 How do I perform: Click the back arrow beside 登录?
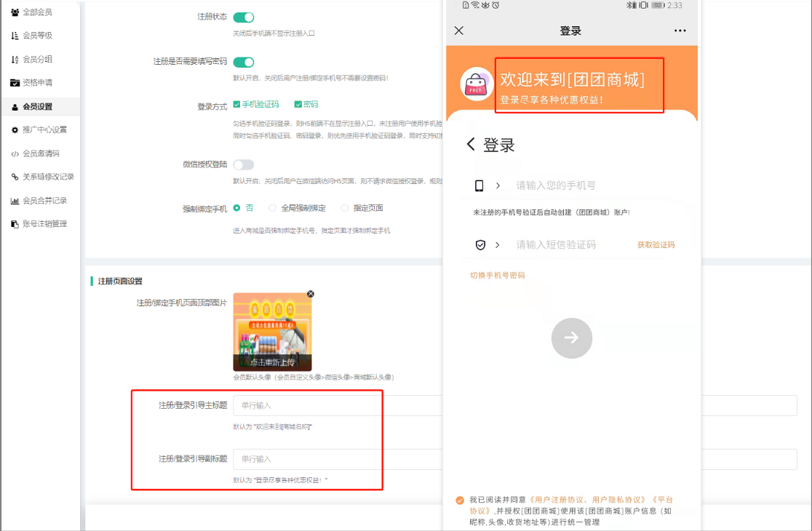click(471, 145)
